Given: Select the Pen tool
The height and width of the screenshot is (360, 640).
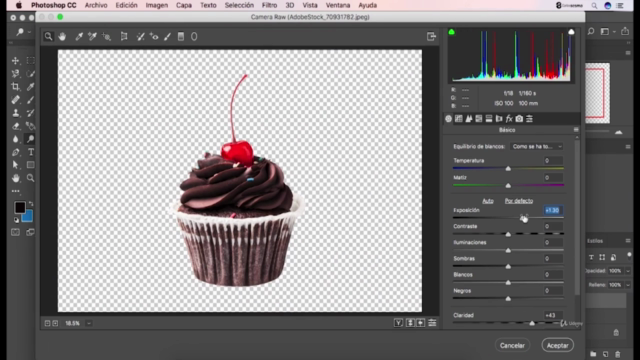Looking at the screenshot, I should [16, 152].
